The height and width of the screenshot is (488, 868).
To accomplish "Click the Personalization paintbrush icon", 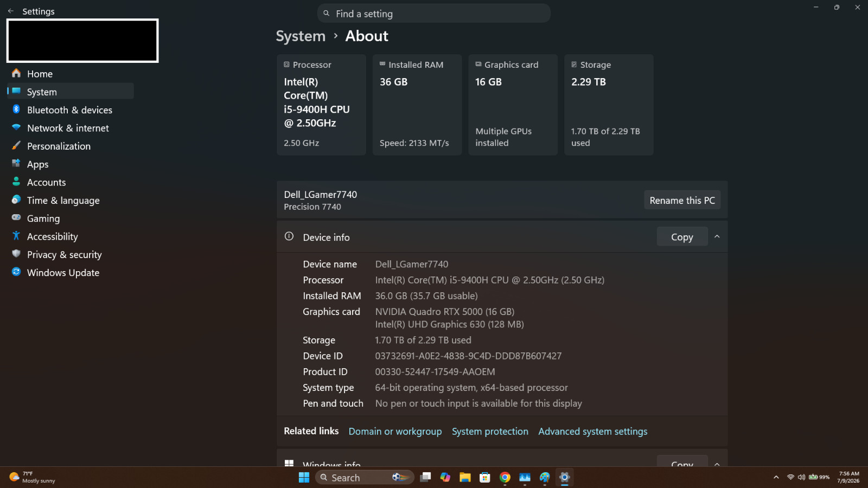I will coord(16,145).
